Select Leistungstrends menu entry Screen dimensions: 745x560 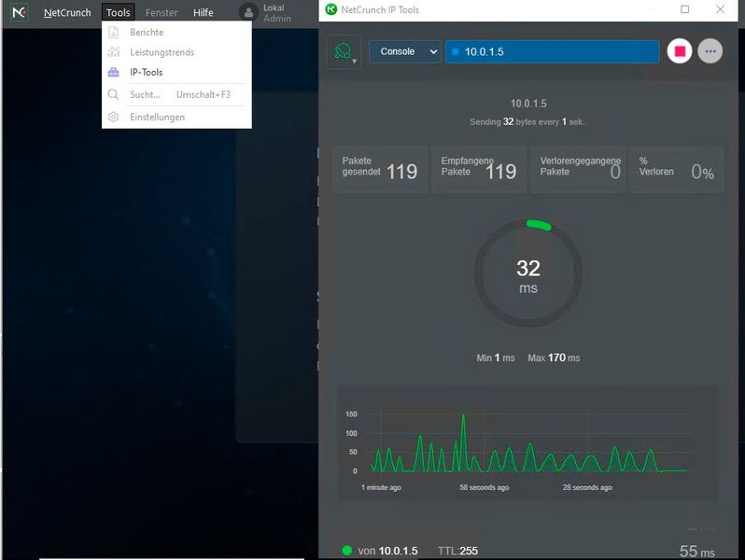pyautogui.click(x=176, y=52)
